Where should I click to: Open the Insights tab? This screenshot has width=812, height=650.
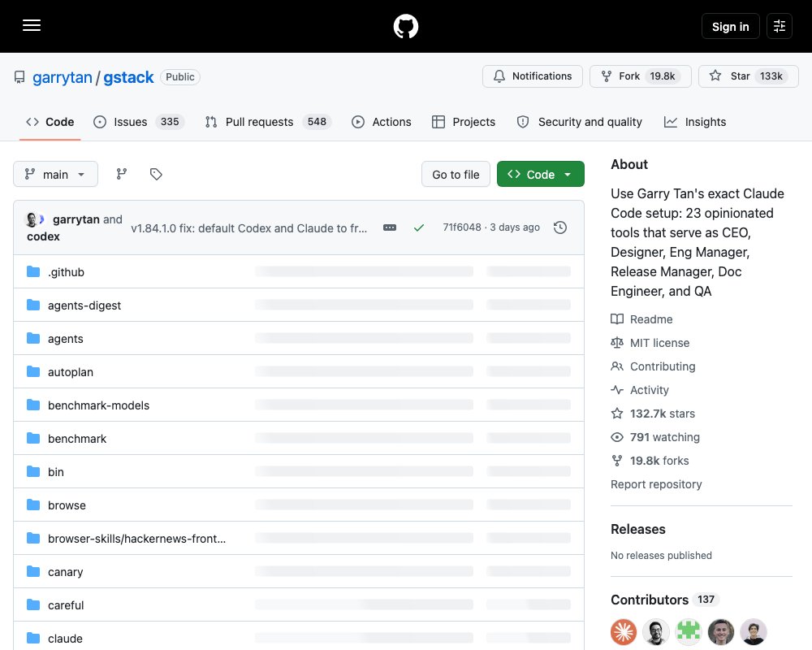coord(695,122)
